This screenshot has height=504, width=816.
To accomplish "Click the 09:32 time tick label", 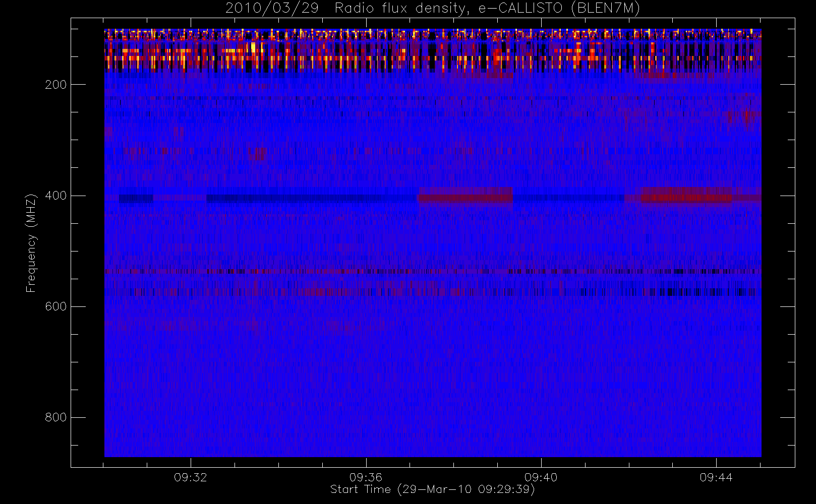I will tap(191, 477).
